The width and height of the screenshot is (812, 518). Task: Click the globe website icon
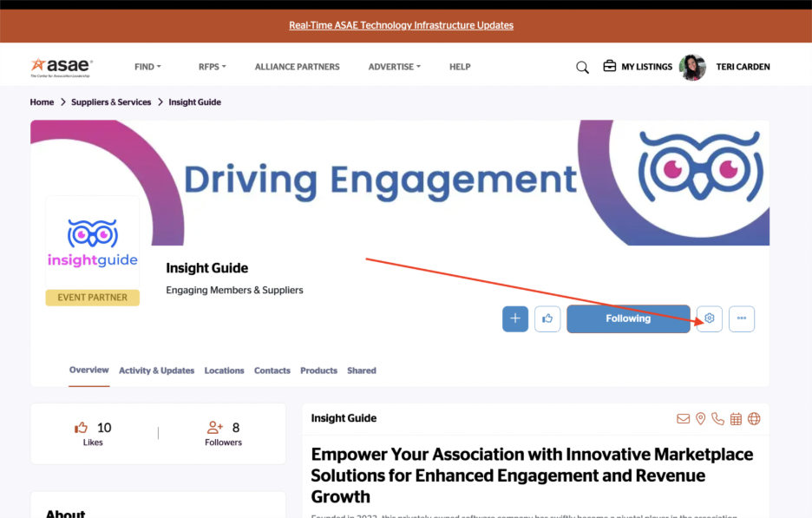click(x=754, y=419)
